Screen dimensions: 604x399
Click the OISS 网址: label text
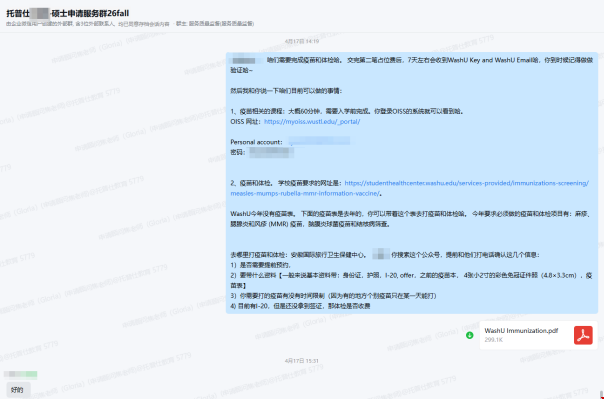[246, 122]
